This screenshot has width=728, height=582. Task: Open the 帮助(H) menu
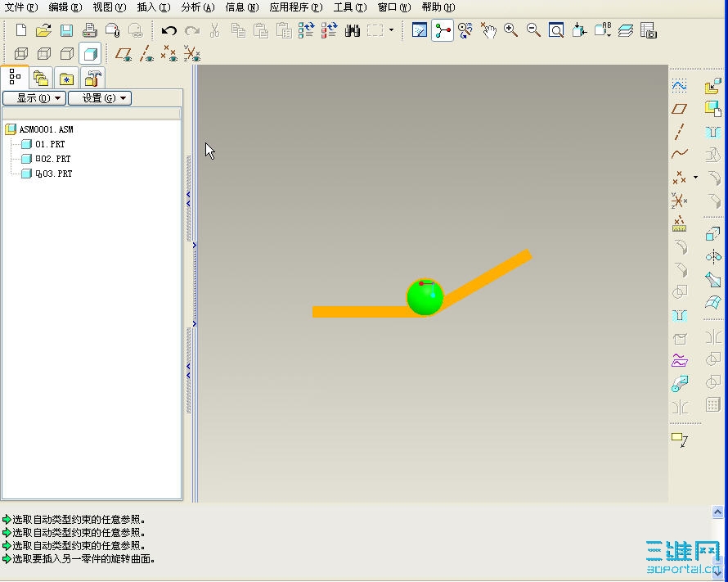pyautogui.click(x=438, y=7)
